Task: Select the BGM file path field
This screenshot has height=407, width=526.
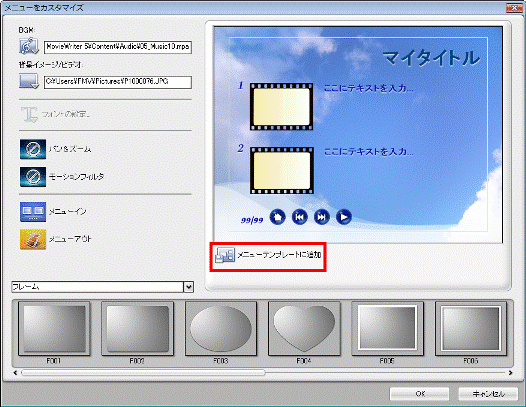Action: pyautogui.click(x=118, y=47)
